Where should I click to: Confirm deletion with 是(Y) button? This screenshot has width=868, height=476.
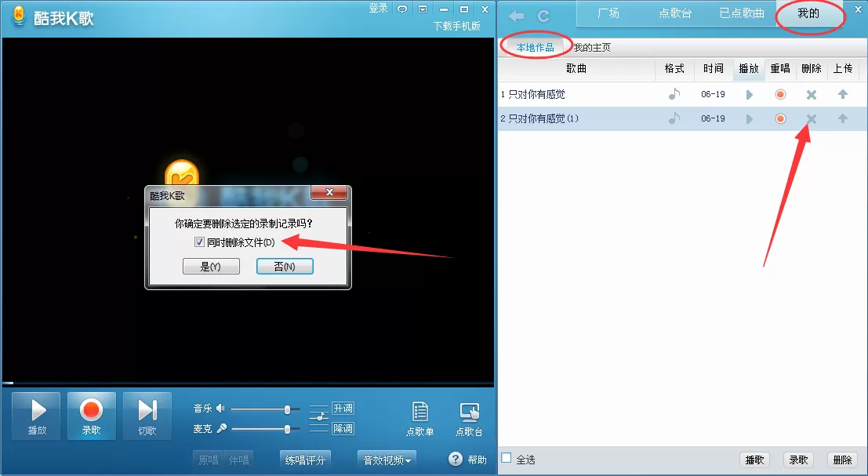click(x=211, y=266)
